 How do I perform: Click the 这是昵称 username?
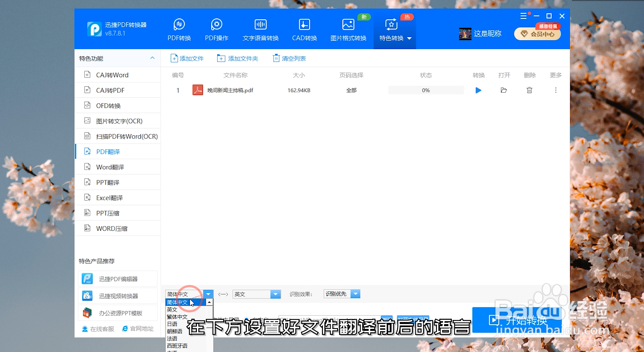point(488,34)
